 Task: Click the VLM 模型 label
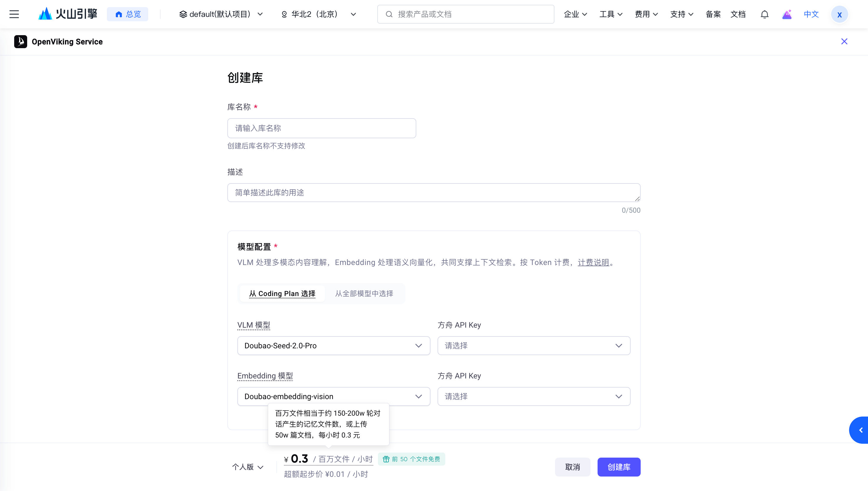click(x=254, y=325)
